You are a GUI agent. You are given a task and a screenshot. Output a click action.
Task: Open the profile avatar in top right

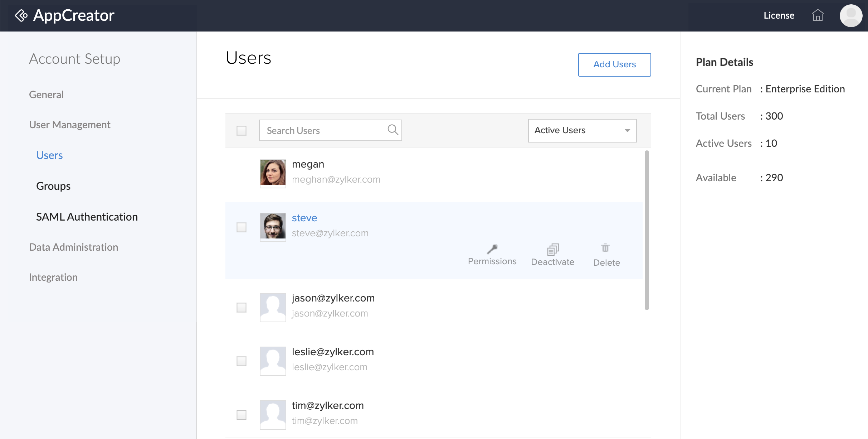coord(851,15)
